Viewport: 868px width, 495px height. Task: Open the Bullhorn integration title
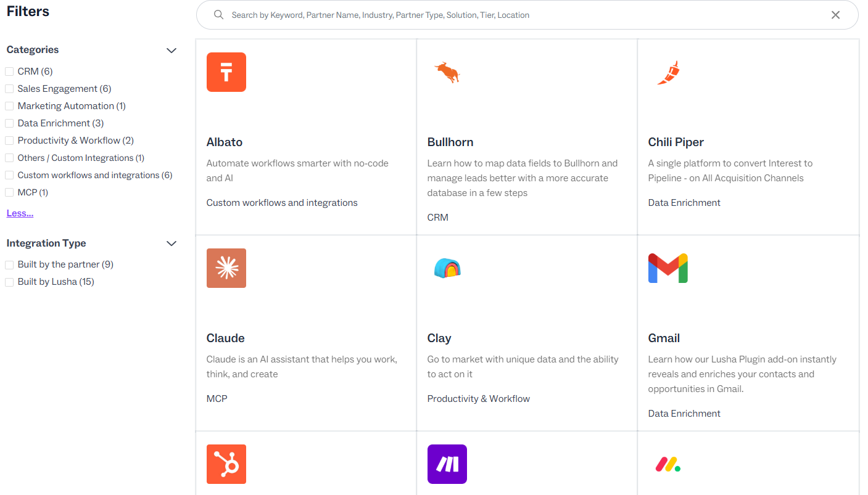click(x=450, y=142)
